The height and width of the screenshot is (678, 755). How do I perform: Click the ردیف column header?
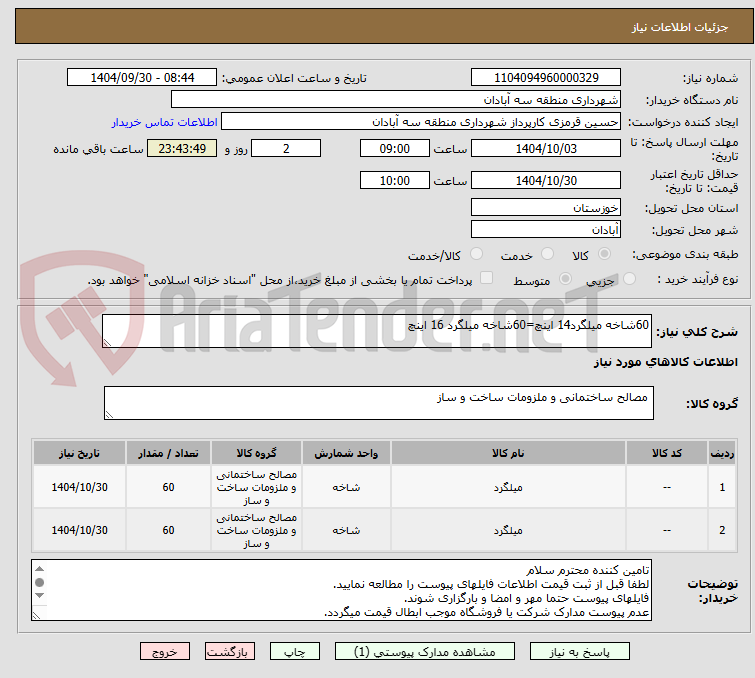[x=722, y=453]
